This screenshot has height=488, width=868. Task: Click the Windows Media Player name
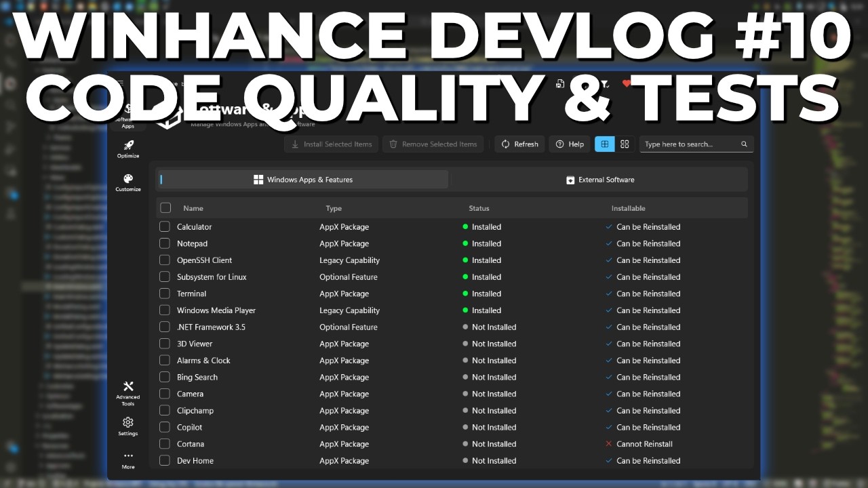(x=216, y=310)
